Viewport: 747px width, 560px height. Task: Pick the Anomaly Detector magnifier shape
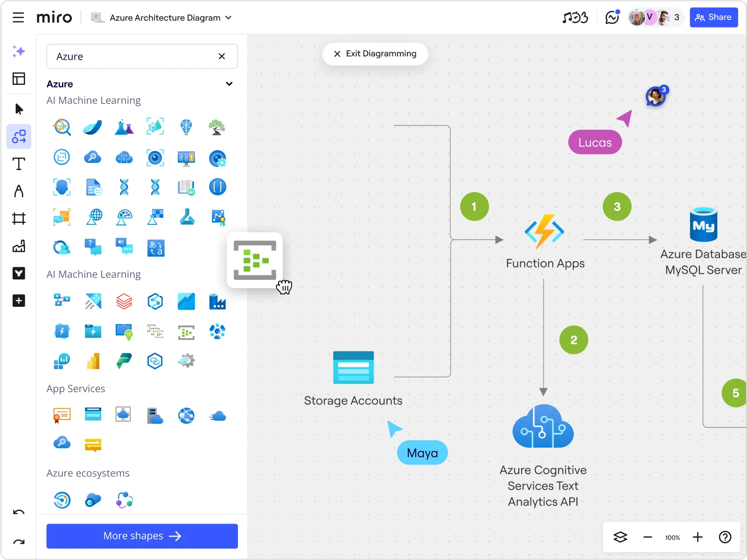point(62,126)
